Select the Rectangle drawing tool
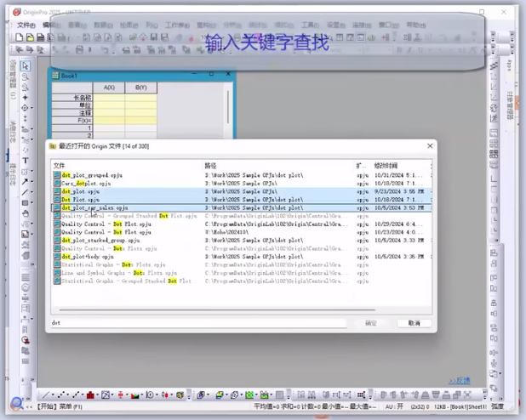 (26, 203)
